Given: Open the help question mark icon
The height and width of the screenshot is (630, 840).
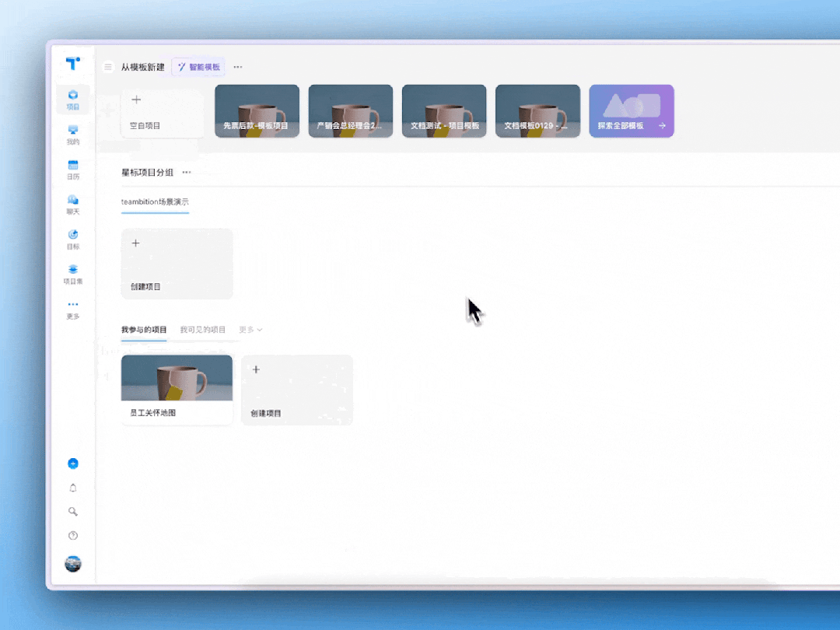Looking at the screenshot, I should pos(73,536).
